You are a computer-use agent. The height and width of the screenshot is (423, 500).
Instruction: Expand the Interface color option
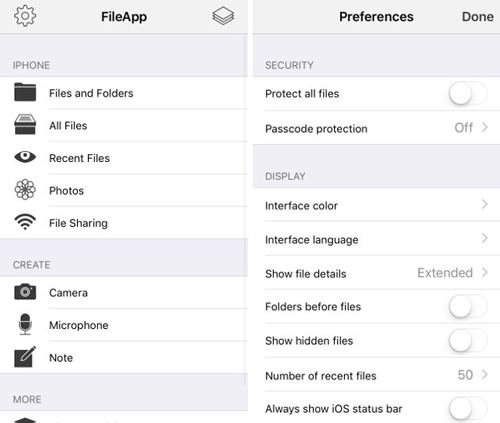(376, 205)
